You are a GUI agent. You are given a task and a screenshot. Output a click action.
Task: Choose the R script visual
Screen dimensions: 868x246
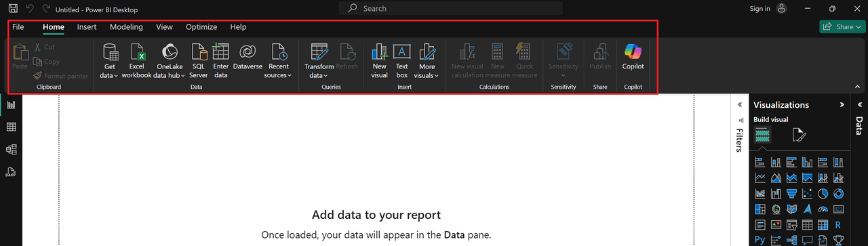[x=838, y=225]
